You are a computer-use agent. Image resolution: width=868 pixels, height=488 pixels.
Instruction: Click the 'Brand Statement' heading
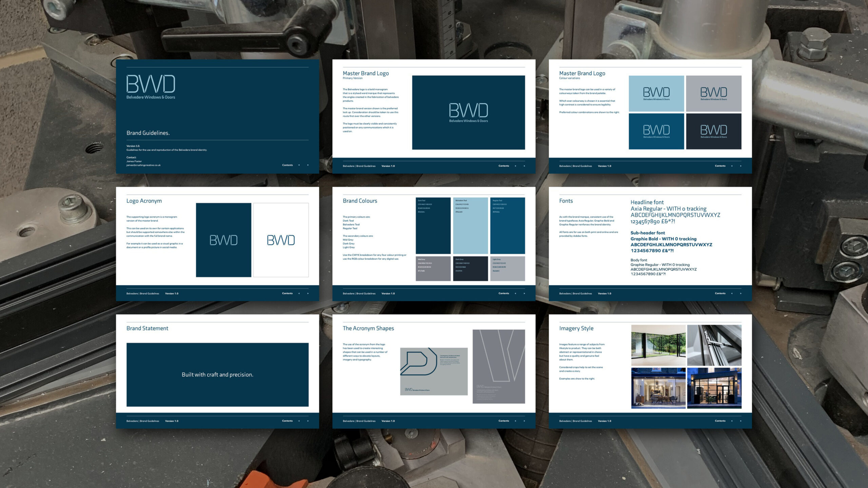coord(147,328)
